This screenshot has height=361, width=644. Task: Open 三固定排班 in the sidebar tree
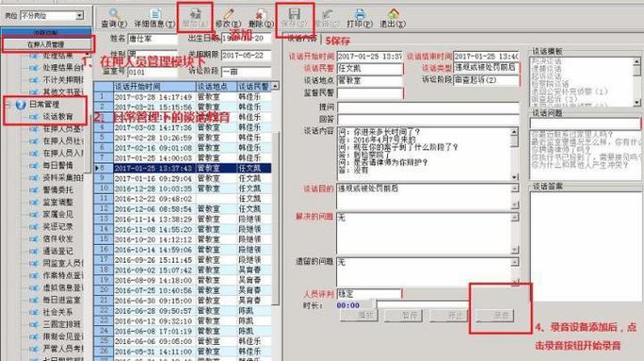click(x=61, y=324)
